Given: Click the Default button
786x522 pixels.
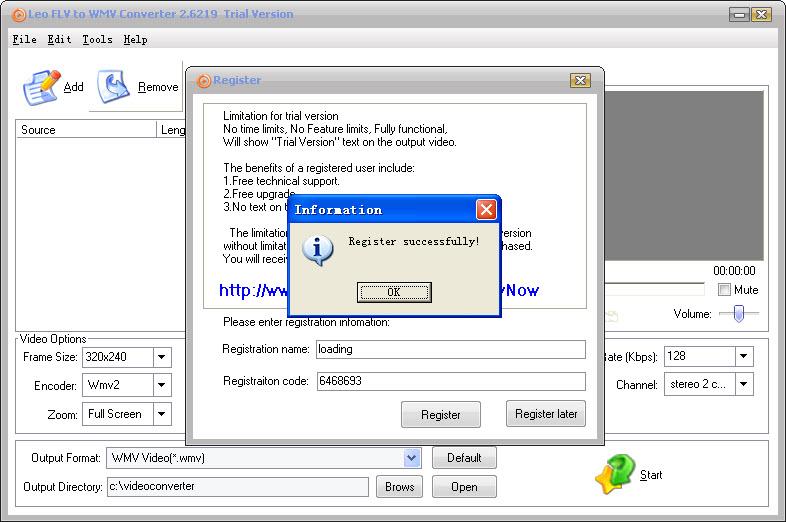Looking at the screenshot, I should point(464,458).
